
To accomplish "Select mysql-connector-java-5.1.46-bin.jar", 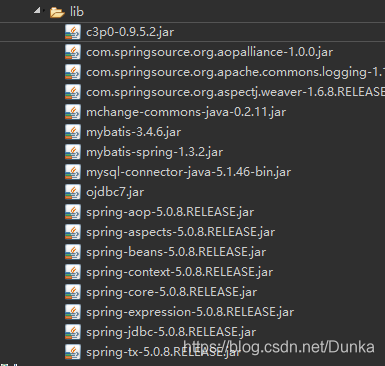I will click(189, 172).
